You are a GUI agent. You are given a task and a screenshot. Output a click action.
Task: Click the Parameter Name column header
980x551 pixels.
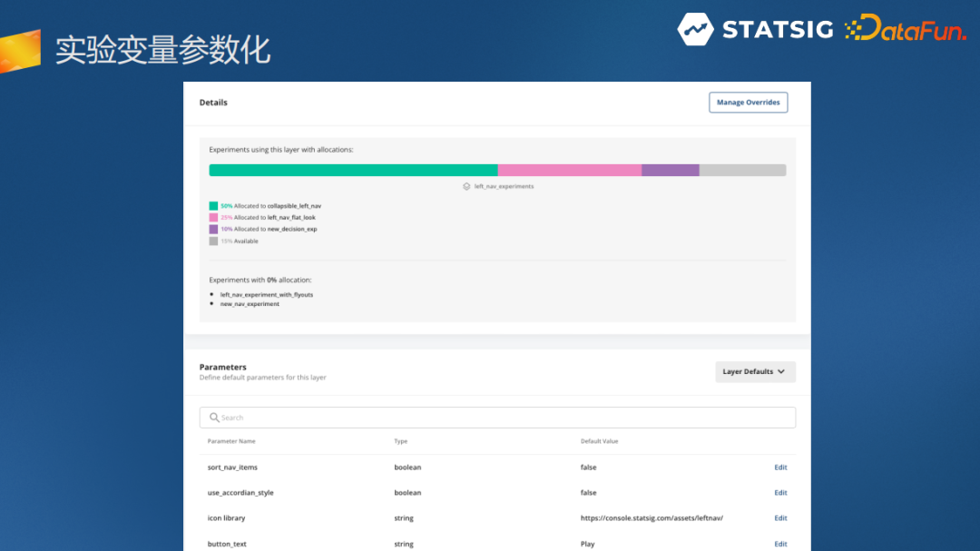click(231, 441)
